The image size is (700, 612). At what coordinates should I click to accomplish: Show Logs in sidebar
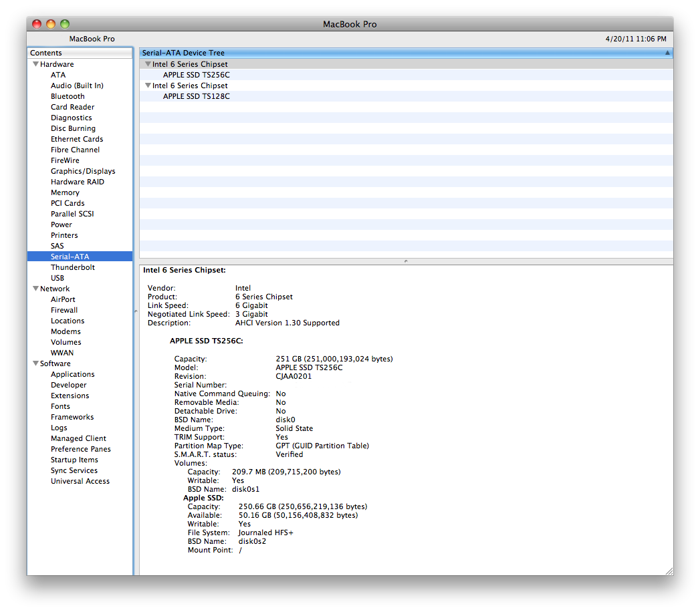pyautogui.click(x=59, y=428)
